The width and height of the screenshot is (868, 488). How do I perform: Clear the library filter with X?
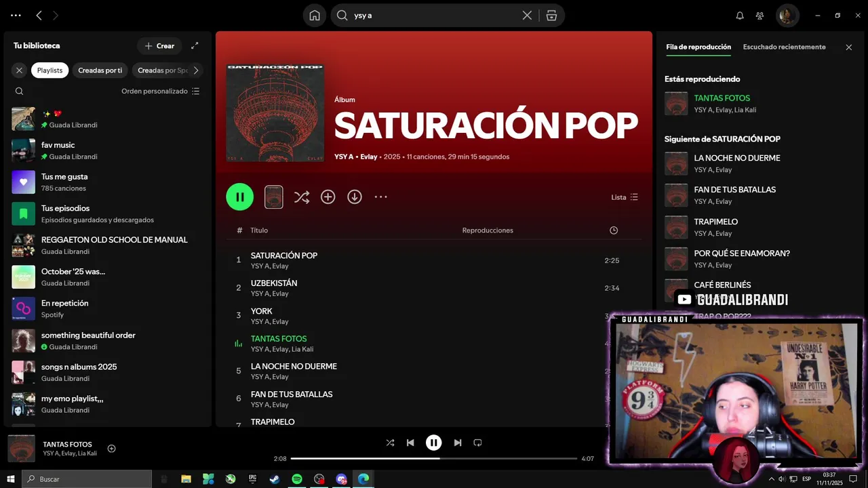point(19,70)
